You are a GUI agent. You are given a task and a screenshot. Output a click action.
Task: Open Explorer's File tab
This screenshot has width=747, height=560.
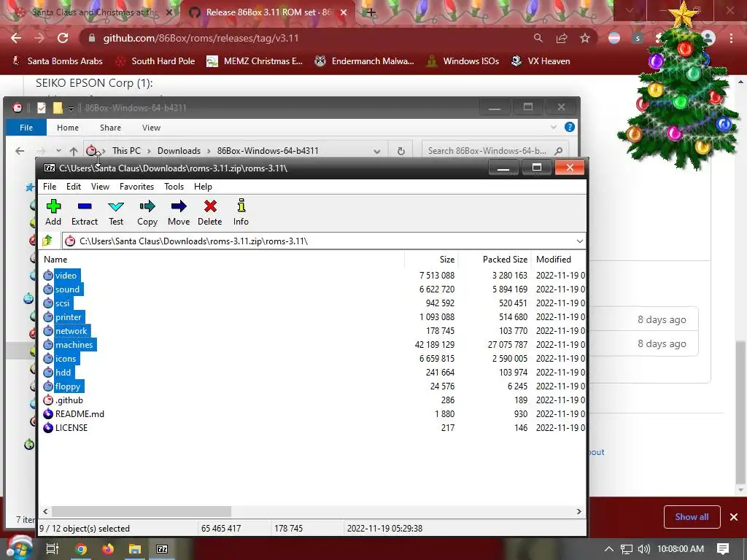[x=26, y=128]
